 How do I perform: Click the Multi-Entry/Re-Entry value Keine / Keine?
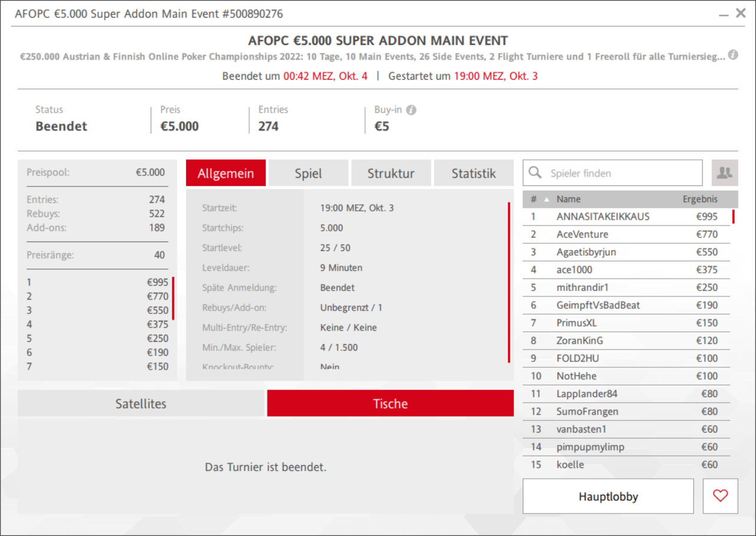[x=348, y=328]
